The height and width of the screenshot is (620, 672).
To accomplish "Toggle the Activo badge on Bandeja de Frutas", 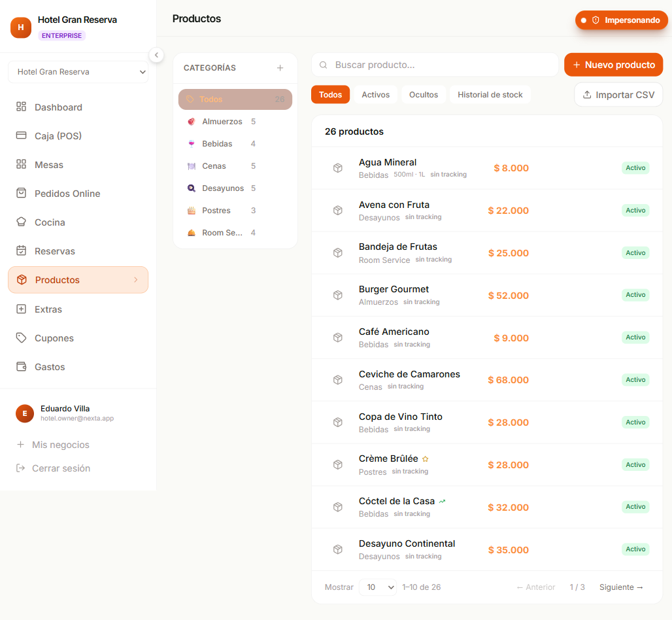I will 635,253.
